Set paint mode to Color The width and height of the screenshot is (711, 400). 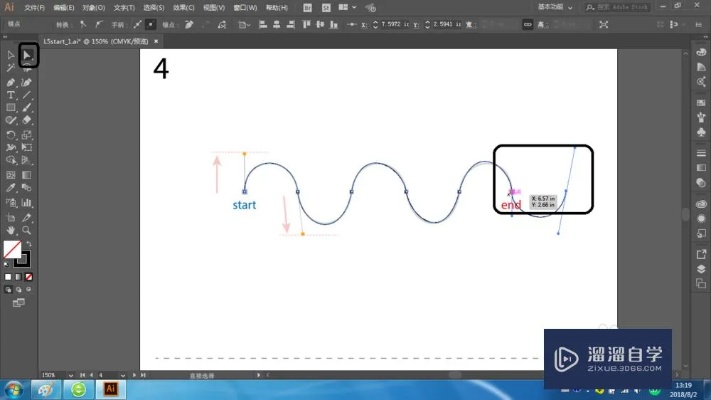[8, 277]
